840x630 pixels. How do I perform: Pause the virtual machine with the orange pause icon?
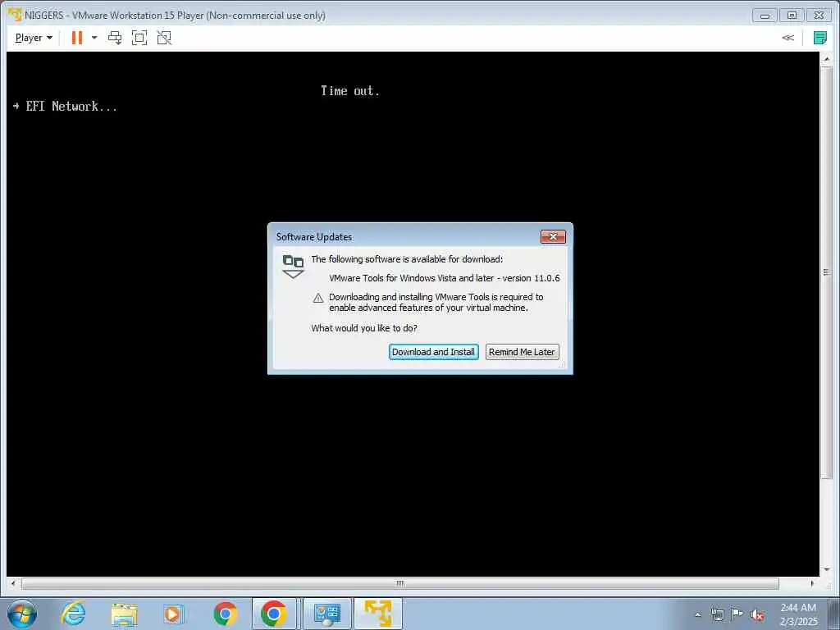coord(77,38)
